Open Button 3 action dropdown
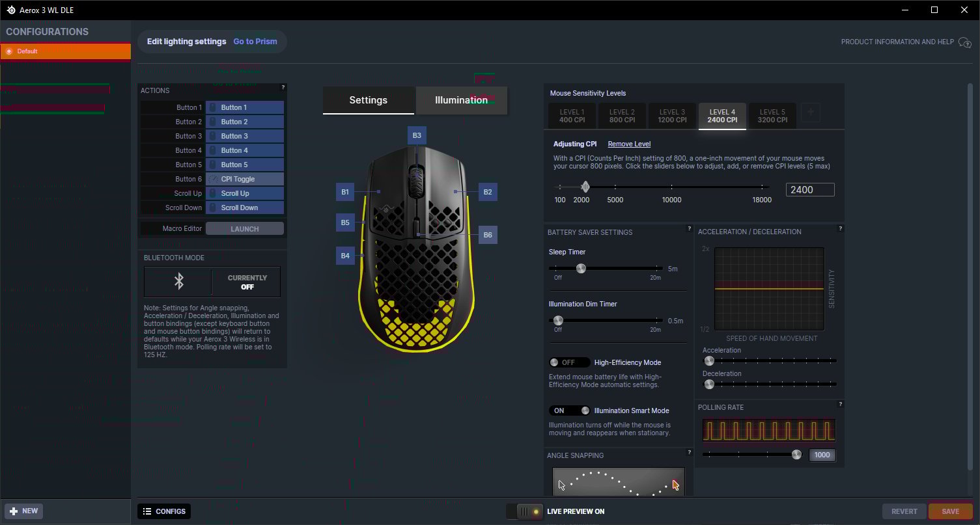Viewport: 980px width, 525px height. pyautogui.click(x=245, y=136)
